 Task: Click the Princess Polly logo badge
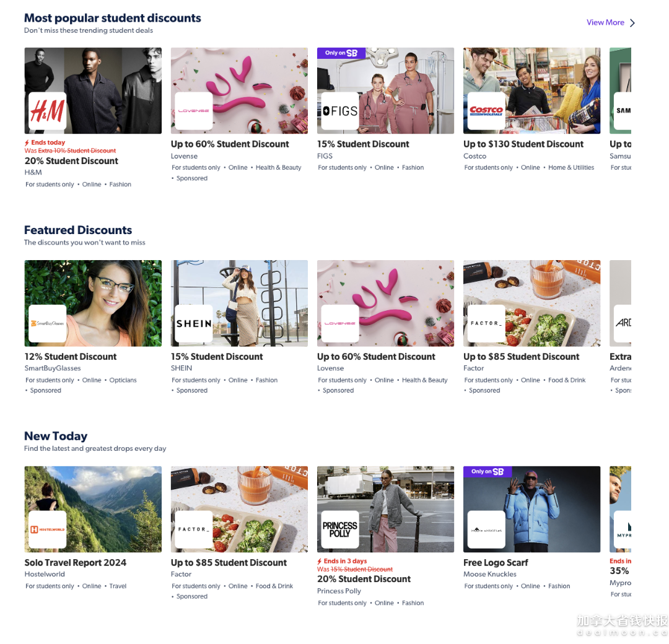[x=340, y=529]
